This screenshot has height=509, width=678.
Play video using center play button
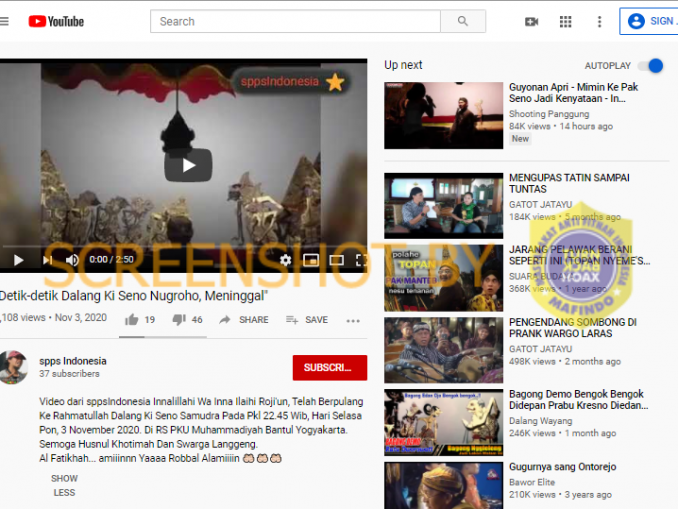188,165
